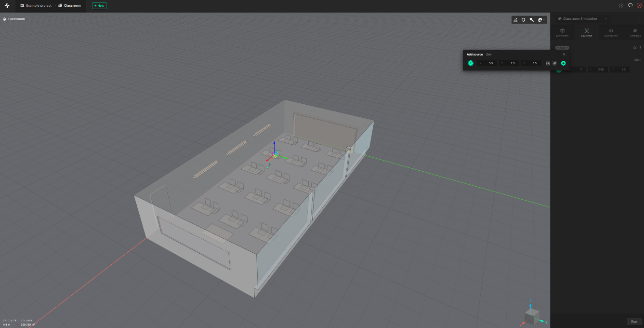Open the Example project breadcrumb
This screenshot has height=328, width=644.
click(x=36, y=6)
